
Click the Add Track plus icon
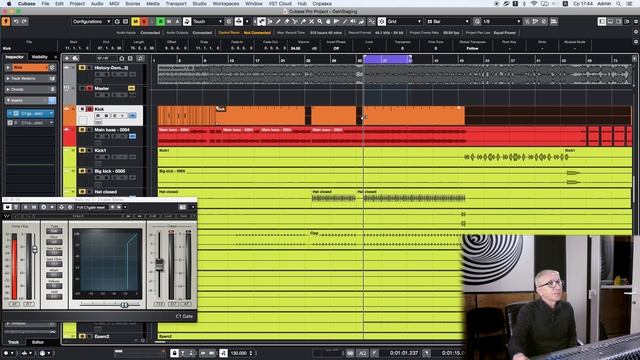tap(67, 58)
